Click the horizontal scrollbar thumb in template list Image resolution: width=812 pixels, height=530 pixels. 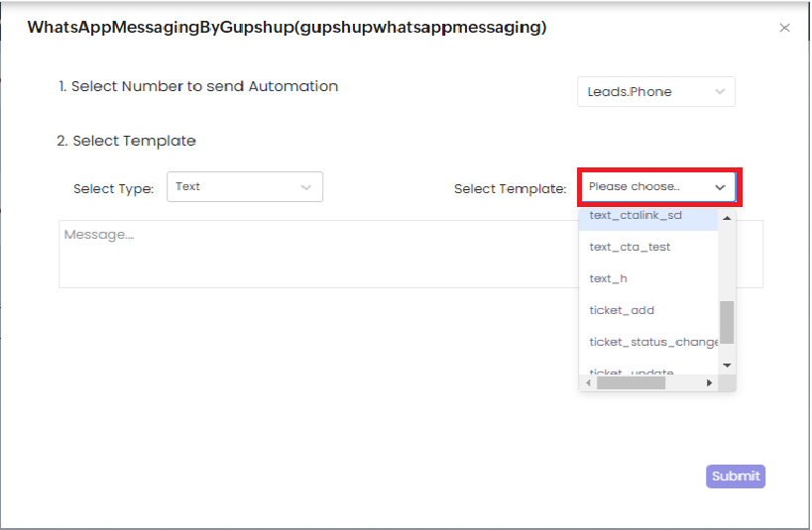(x=631, y=383)
